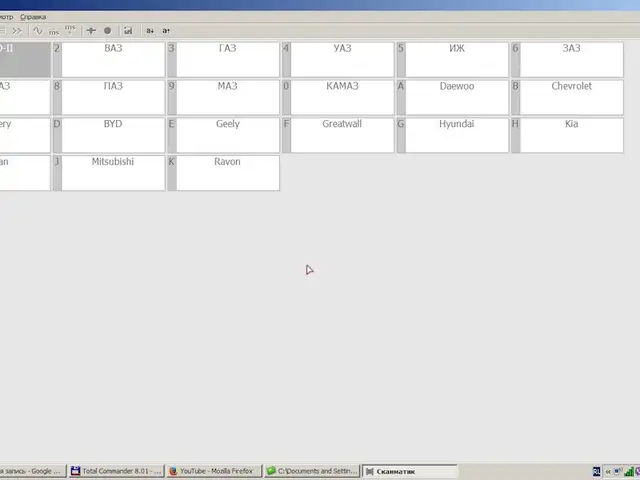
Task: Click the lower 'ms' toolbar icon
Action: 54,31
